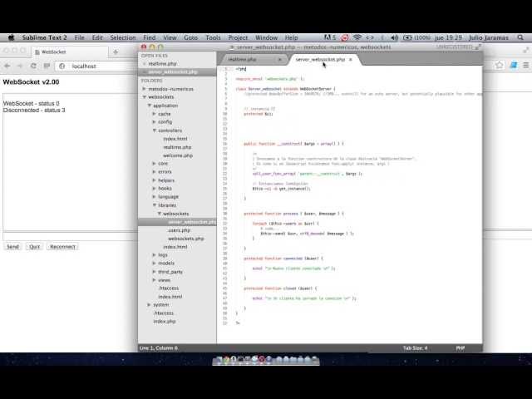Expand the system folder
Image resolution: width=532 pixels, height=399 pixels.
coord(149,305)
